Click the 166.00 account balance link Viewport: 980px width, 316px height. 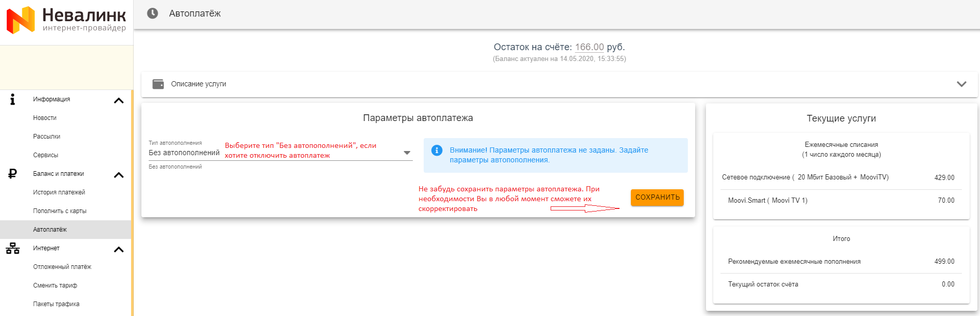tap(589, 47)
